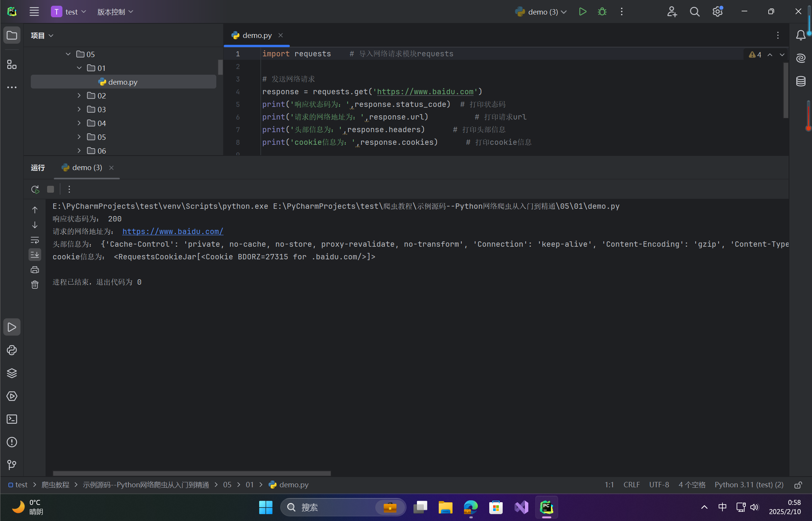Viewport: 812px width, 521px height.
Task: Toggle soft-wrap in the run console
Action: (35, 240)
